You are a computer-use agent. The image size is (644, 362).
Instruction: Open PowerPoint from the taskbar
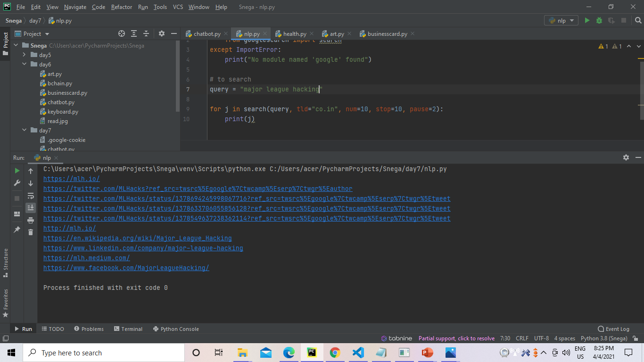pos(427,353)
